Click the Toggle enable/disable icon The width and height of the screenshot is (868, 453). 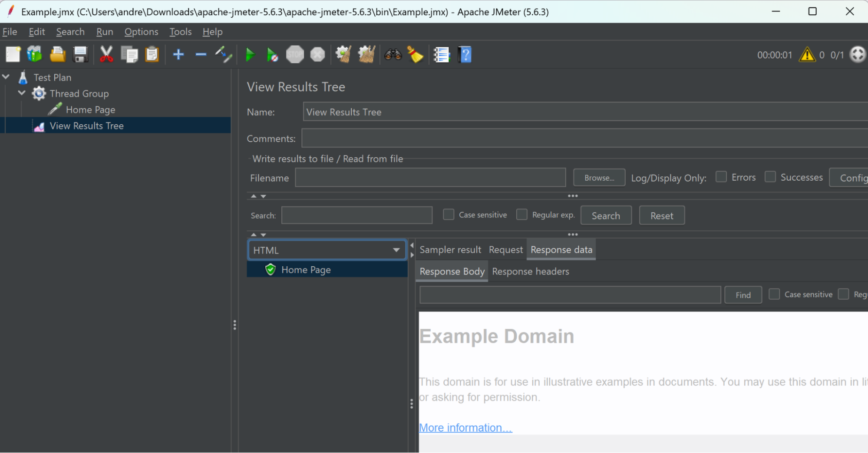click(224, 55)
